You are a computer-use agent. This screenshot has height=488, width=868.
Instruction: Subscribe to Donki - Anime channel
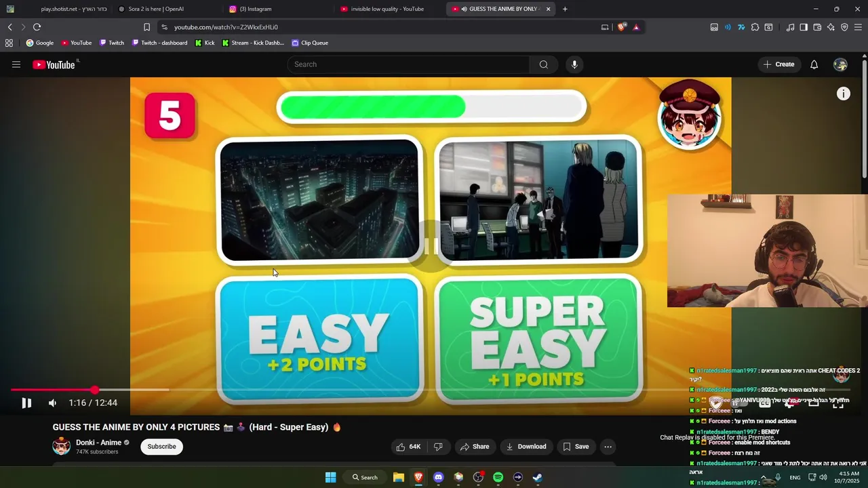(161, 447)
